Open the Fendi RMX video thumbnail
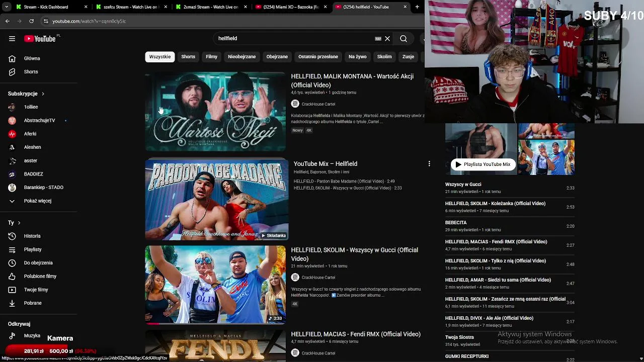Image resolution: width=644 pixels, height=362 pixels. pyautogui.click(x=215, y=346)
